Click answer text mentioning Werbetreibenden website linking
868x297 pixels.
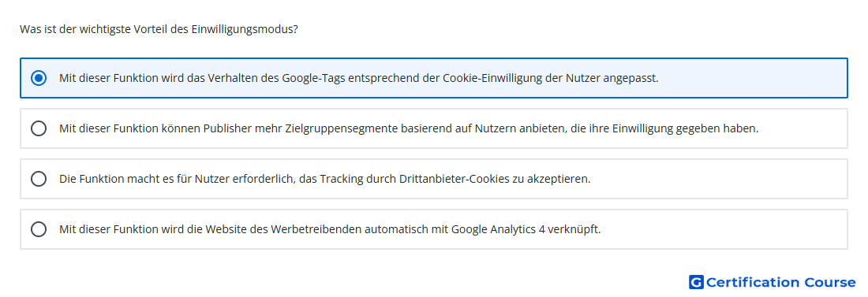click(x=330, y=229)
